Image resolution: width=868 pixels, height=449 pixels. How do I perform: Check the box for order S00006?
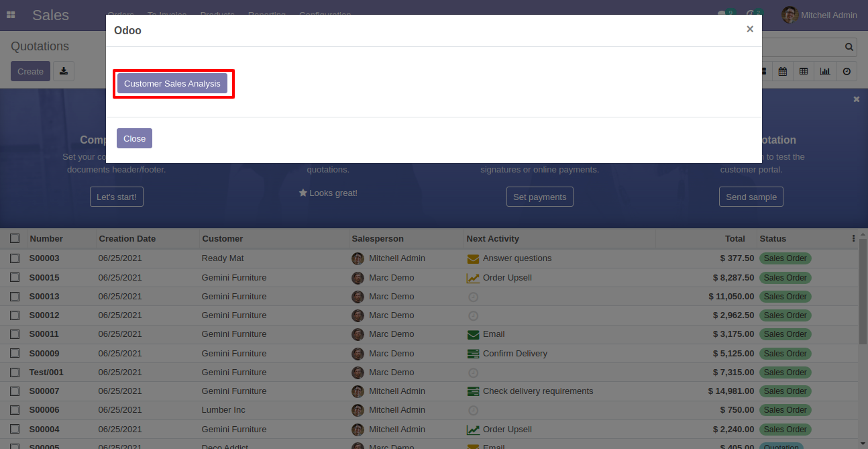tap(15, 410)
